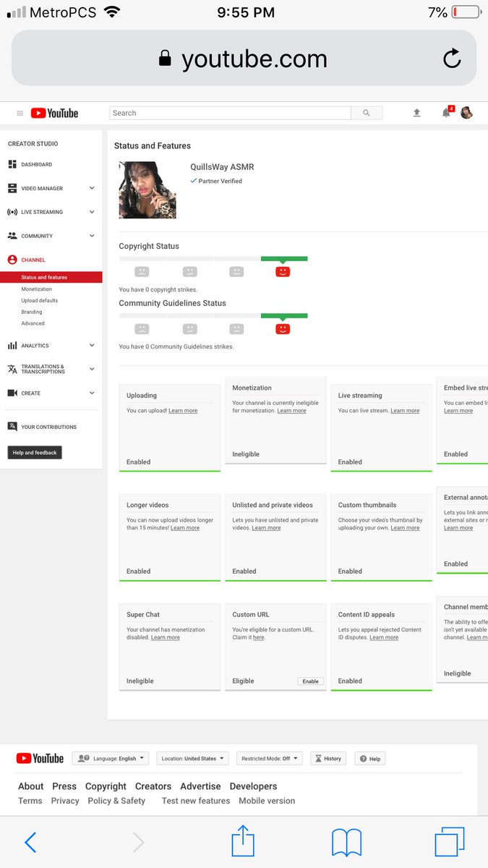Click the red happy face under Community Guidelines
The image size is (488, 868).
(283, 328)
